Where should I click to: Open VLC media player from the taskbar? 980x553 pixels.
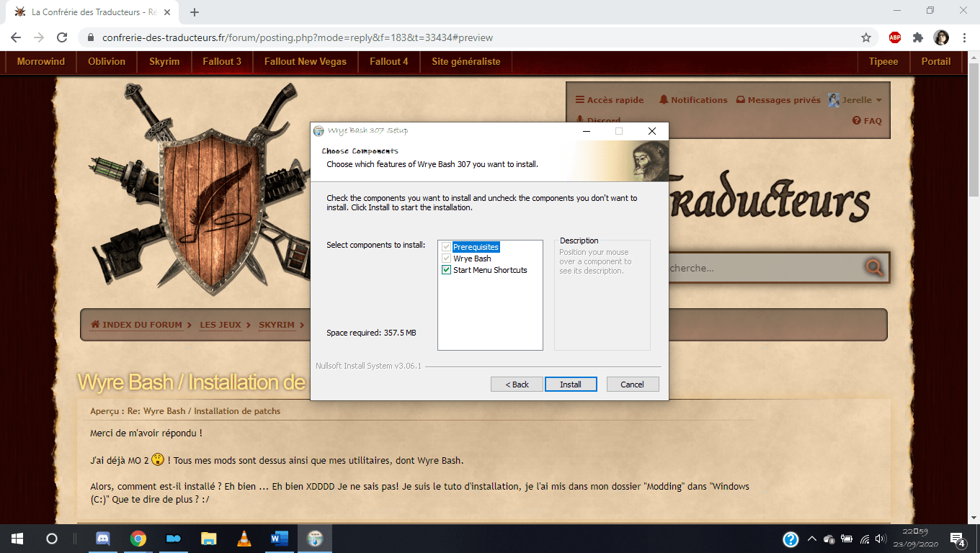[244, 539]
